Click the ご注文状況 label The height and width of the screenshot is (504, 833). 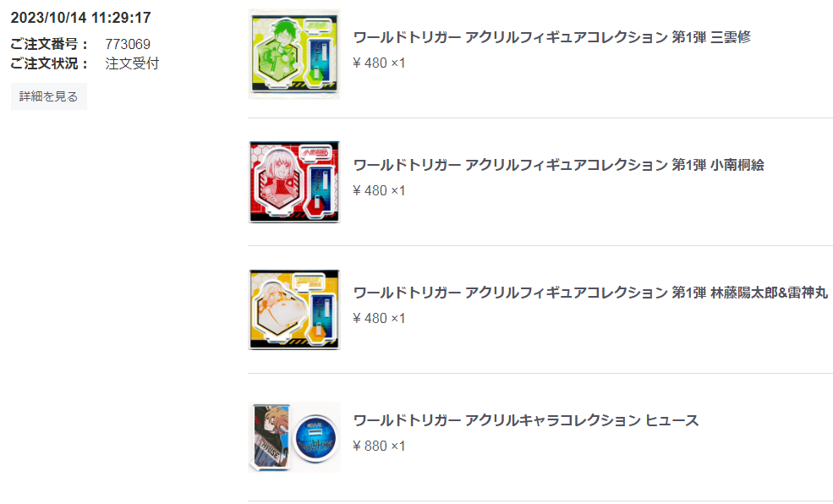[49, 63]
